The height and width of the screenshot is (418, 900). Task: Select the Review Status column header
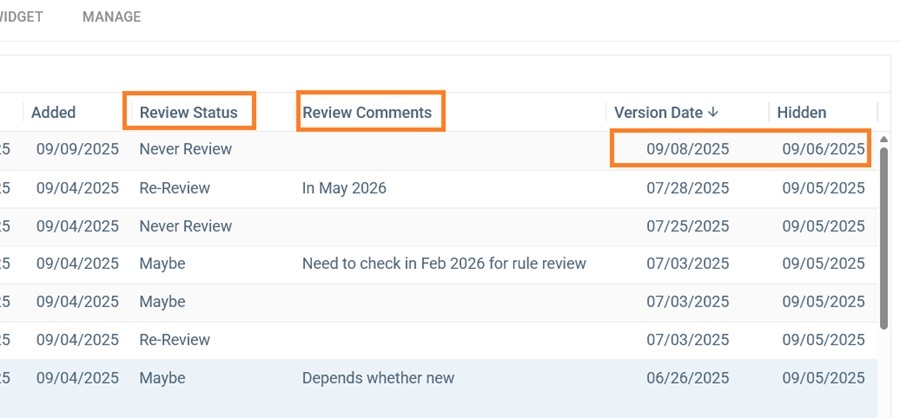pyautogui.click(x=189, y=112)
